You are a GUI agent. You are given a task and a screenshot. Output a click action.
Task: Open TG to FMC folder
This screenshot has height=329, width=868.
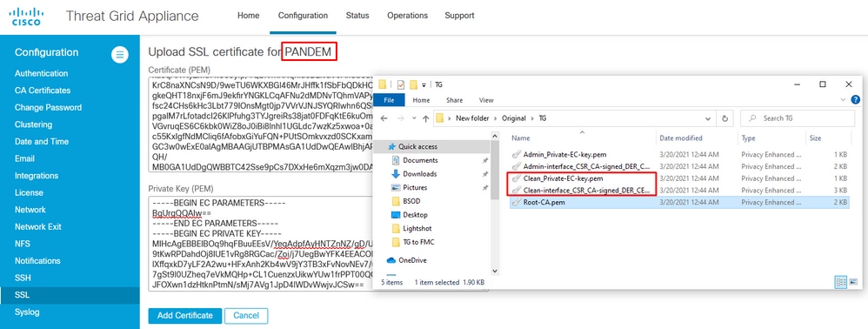click(x=419, y=242)
